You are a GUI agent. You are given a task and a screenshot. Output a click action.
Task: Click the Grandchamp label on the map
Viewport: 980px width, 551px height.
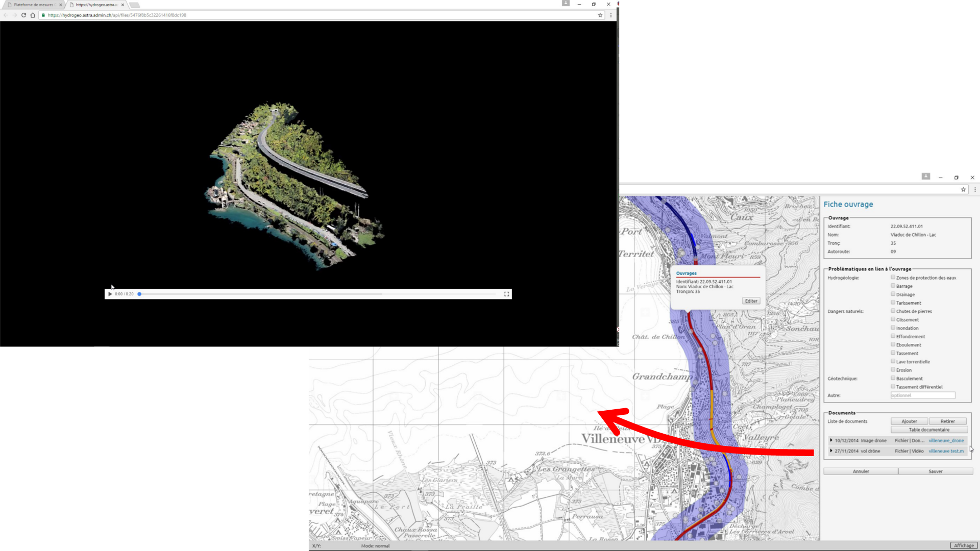[x=663, y=377]
